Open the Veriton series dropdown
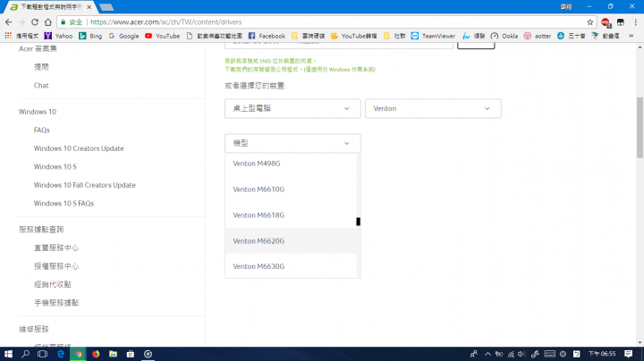Image resolution: width=644 pixels, height=361 pixels. point(433,109)
